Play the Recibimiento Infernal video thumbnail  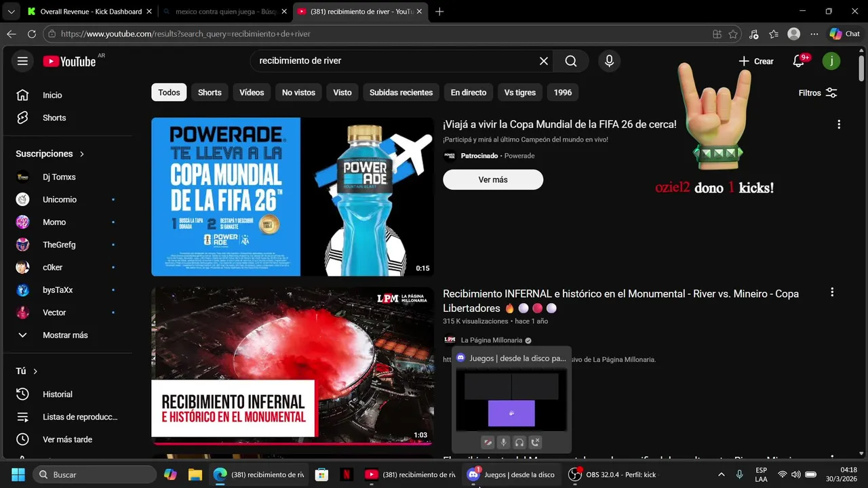coord(292,366)
